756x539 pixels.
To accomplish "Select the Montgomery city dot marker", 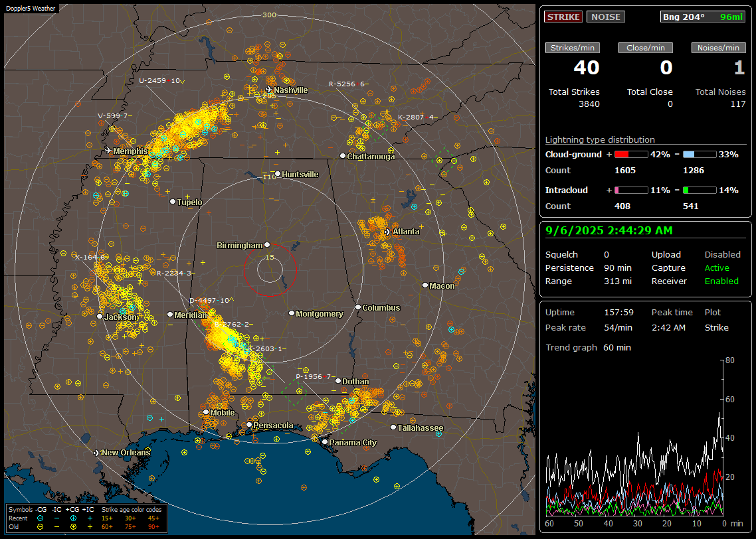I will (291, 313).
